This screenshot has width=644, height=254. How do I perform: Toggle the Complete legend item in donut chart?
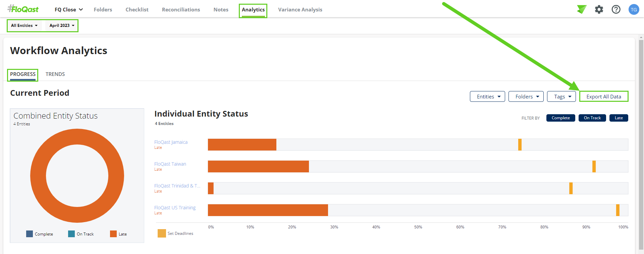(x=40, y=234)
